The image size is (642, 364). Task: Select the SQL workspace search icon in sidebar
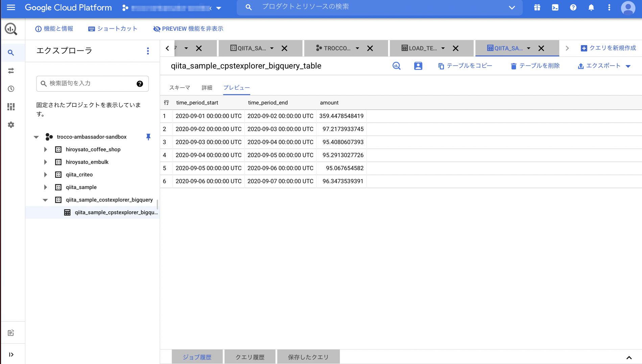pos(11,53)
